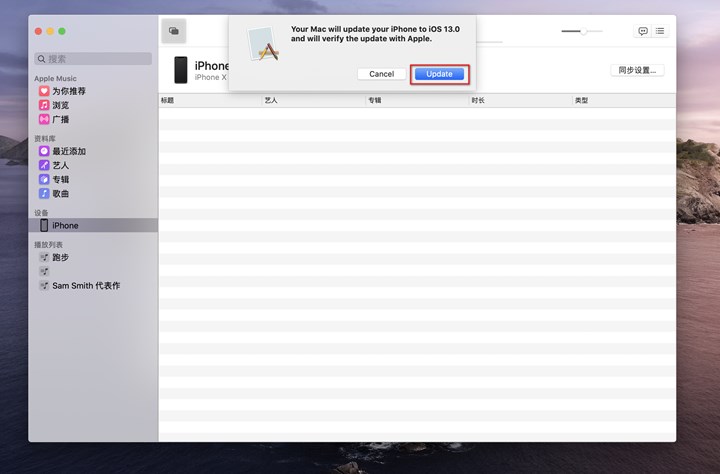Image resolution: width=720 pixels, height=474 pixels.
Task: Click the 资料库 section heading
Action: pyautogui.click(x=45, y=139)
